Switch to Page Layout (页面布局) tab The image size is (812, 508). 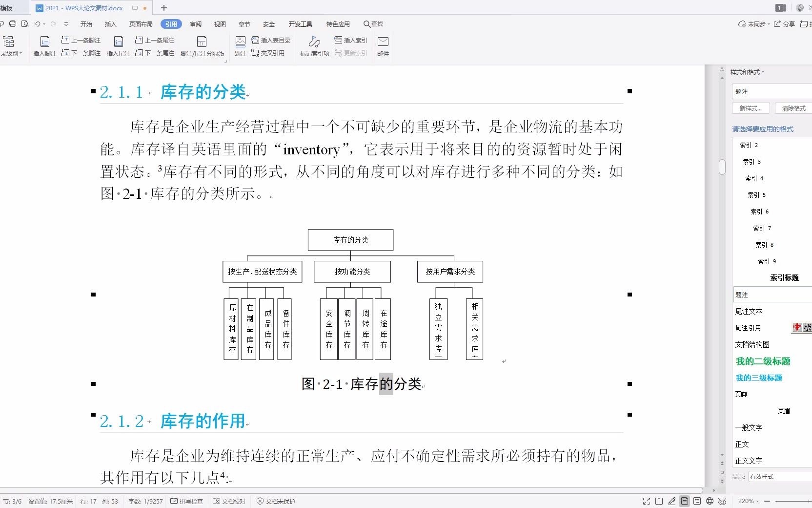click(x=141, y=24)
